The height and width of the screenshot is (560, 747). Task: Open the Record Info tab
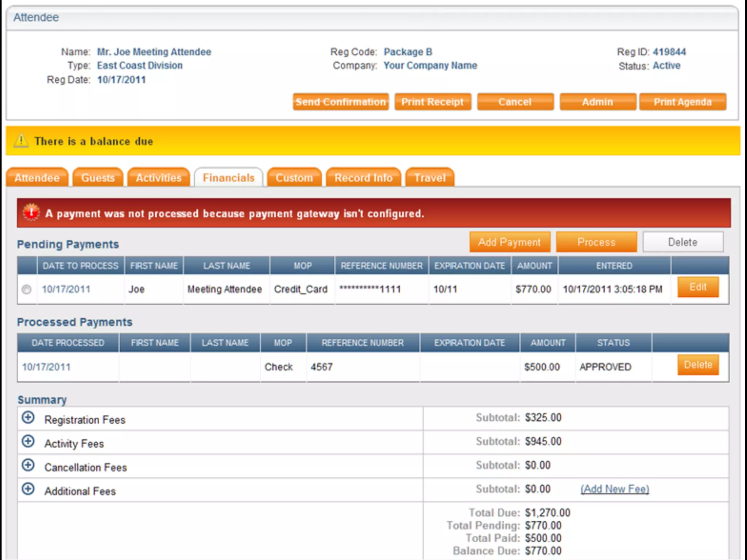363,178
